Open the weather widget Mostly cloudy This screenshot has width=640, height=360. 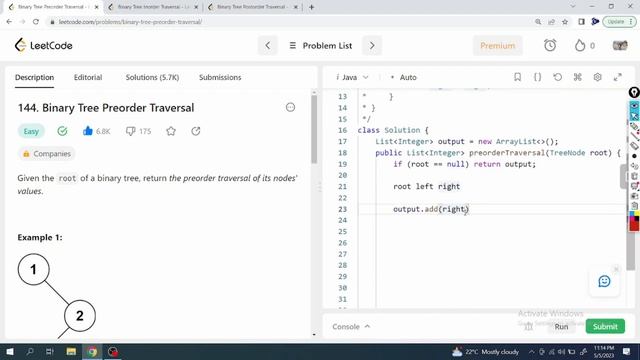(486, 351)
